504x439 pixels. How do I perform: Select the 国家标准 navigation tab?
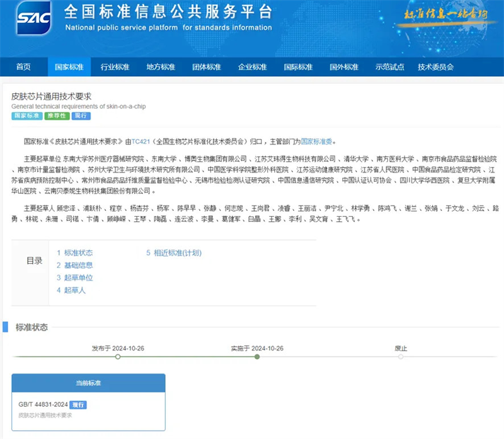click(69, 67)
